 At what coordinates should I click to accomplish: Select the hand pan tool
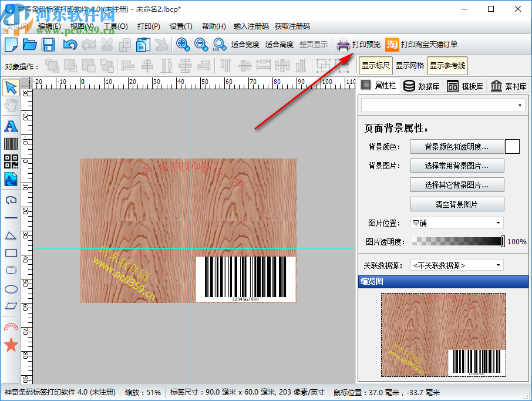pyautogui.click(x=11, y=106)
